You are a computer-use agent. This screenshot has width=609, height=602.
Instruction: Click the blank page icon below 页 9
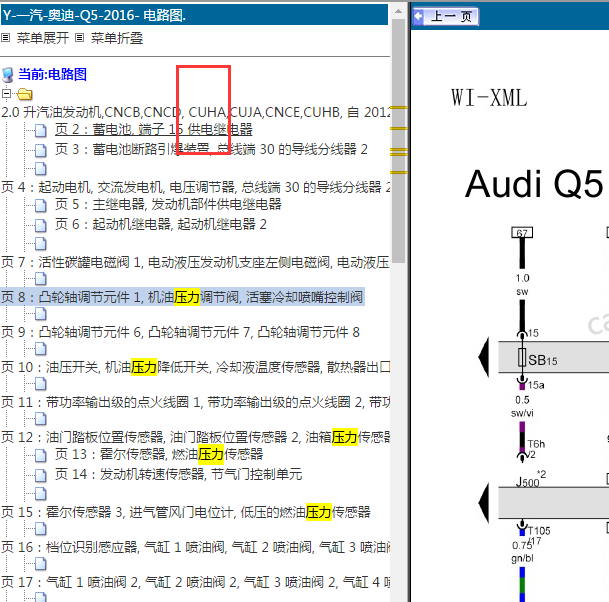(x=41, y=349)
